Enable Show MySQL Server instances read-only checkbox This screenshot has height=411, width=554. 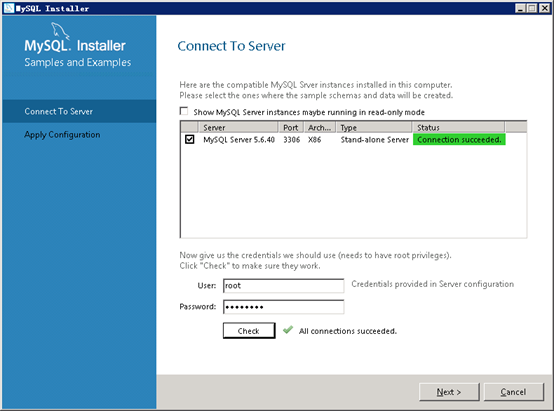click(184, 112)
